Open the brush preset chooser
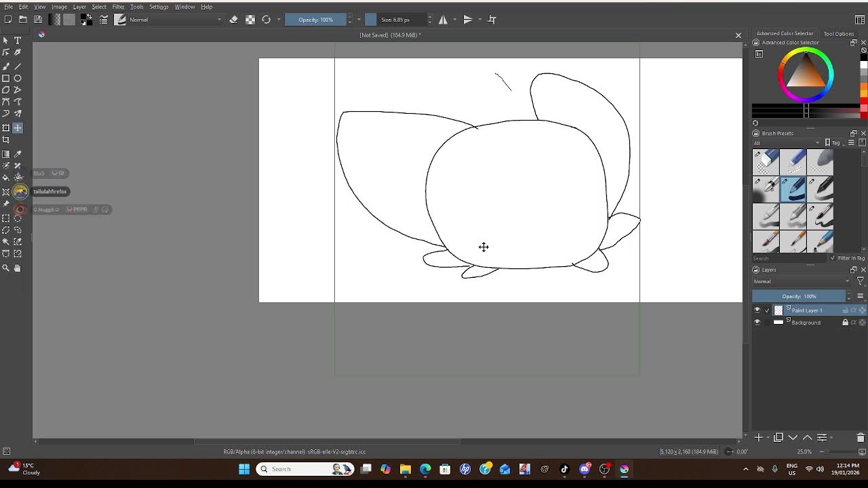The image size is (868, 488). coord(121,20)
